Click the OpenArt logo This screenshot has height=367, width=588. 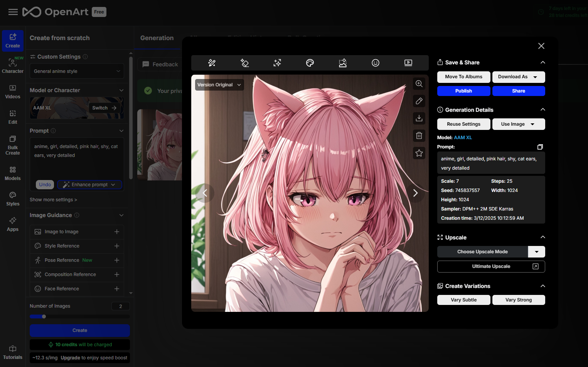click(x=56, y=12)
